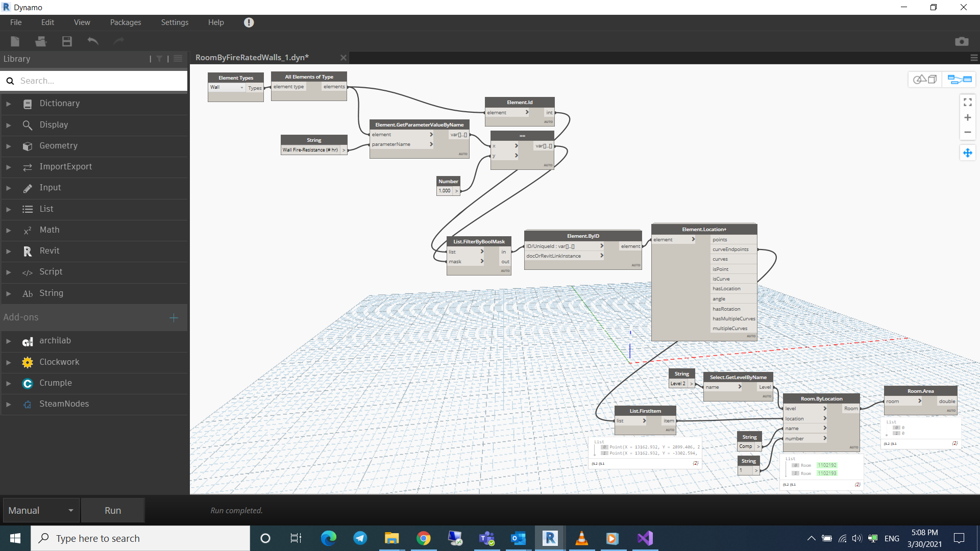
Task: Click the New file toolbar icon
Action: (x=15, y=41)
